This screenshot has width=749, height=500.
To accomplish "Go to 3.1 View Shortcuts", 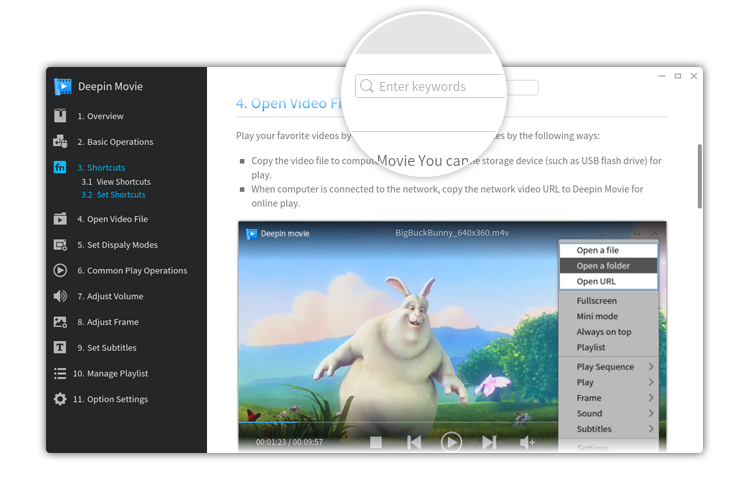I will pyautogui.click(x=116, y=182).
